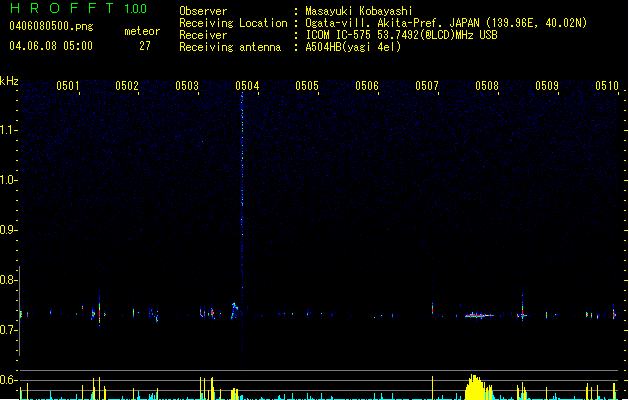Click the 0508 time marker
Screen dimensions: 629x400
[x=487, y=86]
